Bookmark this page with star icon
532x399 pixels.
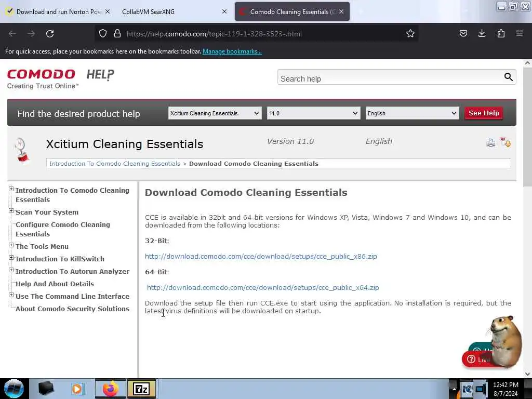tap(410, 34)
